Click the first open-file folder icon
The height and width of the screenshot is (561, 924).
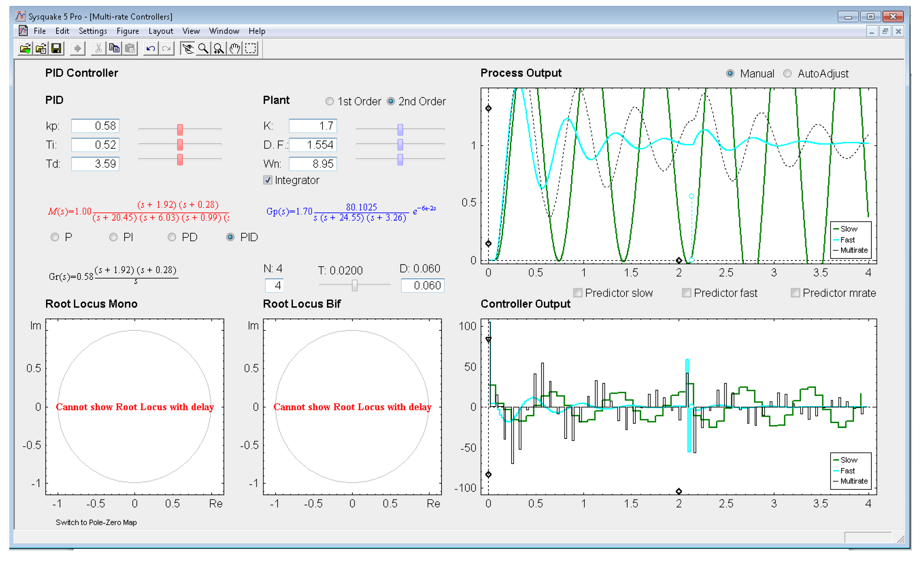[25, 48]
